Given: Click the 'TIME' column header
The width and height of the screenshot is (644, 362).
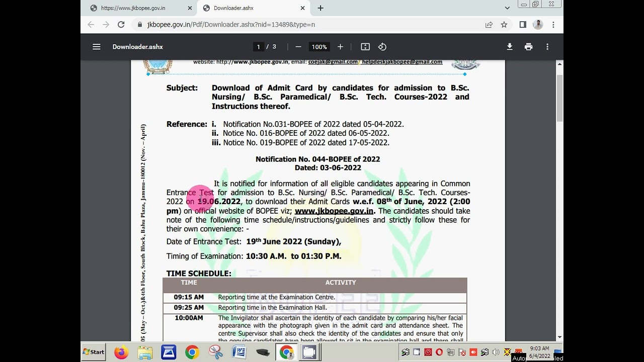Looking at the screenshot, I should (x=189, y=283).
